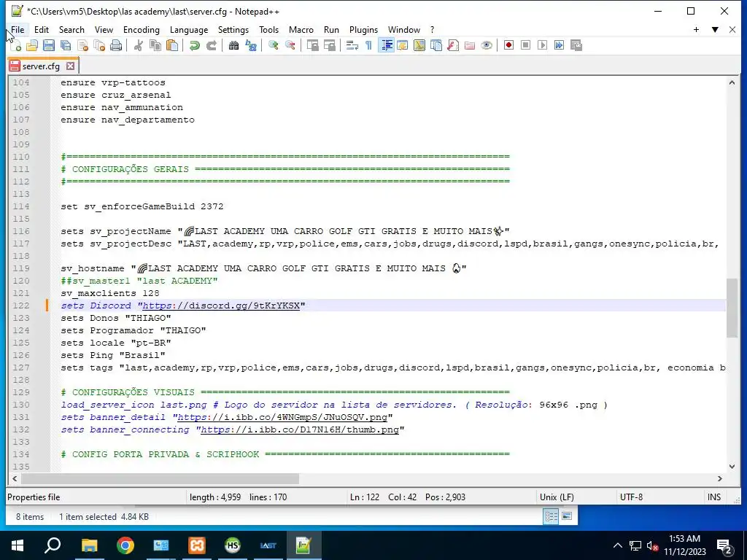Click the UTF-8 encoding status field
This screenshot has width=747, height=560.
[659, 497]
